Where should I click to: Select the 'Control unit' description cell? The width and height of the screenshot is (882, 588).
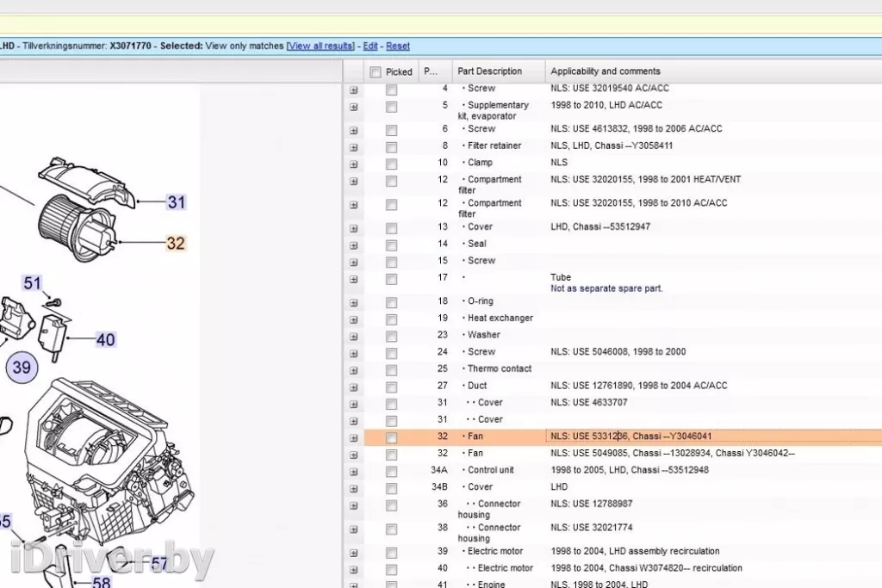(490, 469)
